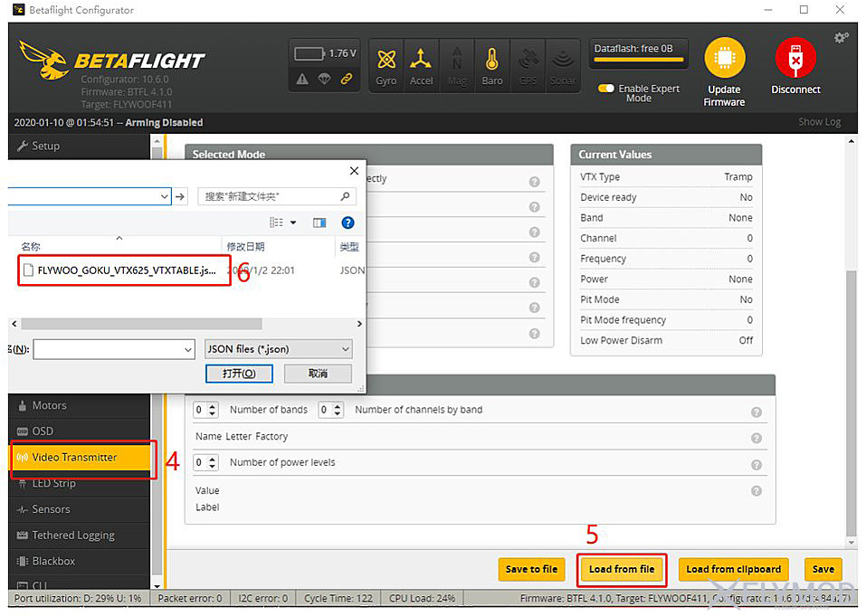Click the serial link status icon
Screen dimensions: 866x616
[x=347, y=80]
